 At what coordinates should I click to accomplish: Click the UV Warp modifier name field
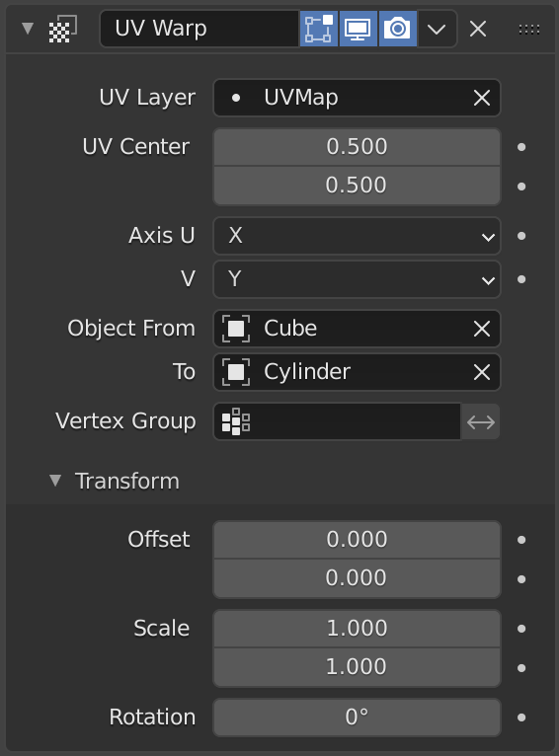200,29
